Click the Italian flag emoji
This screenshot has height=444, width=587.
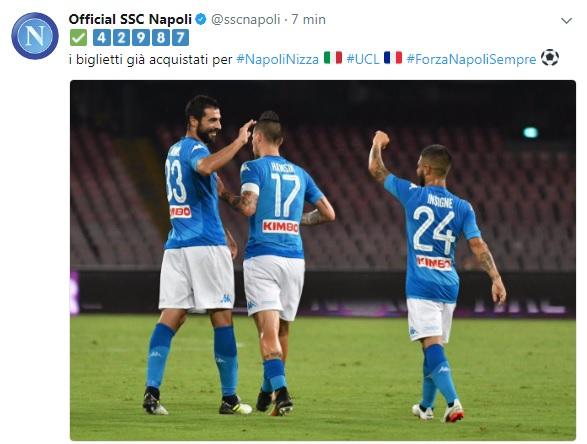pos(333,58)
